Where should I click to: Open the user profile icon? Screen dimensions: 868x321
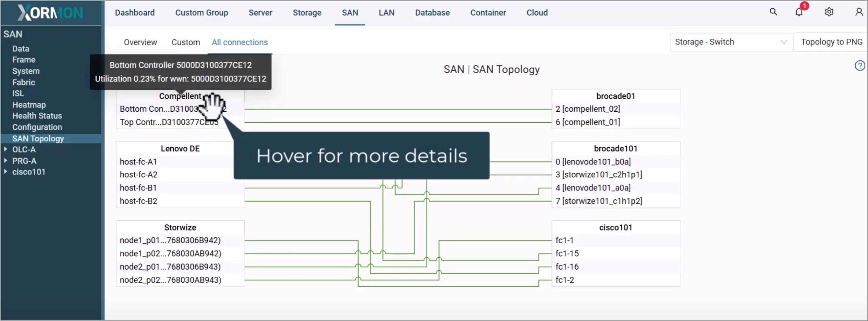tap(859, 12)
